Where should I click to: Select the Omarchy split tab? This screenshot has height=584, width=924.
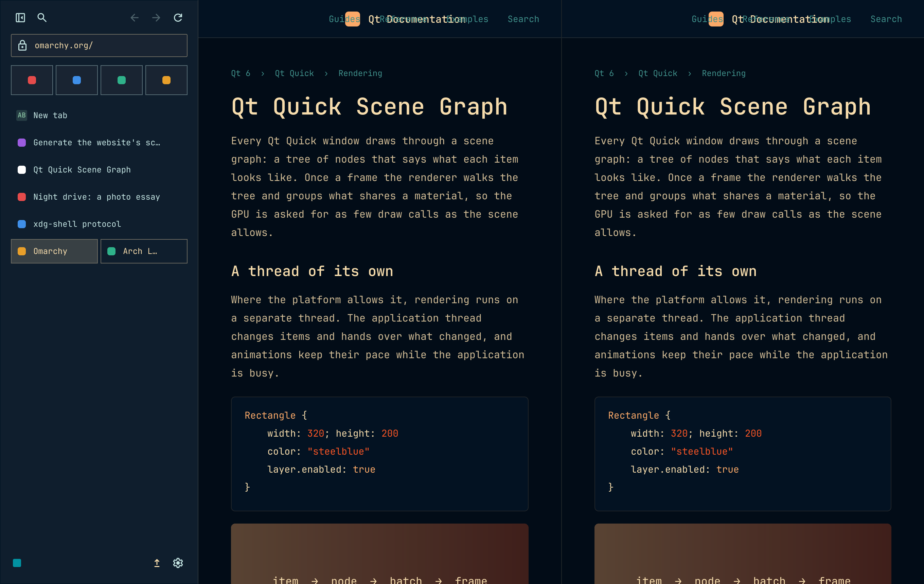[x=54, y=251]
